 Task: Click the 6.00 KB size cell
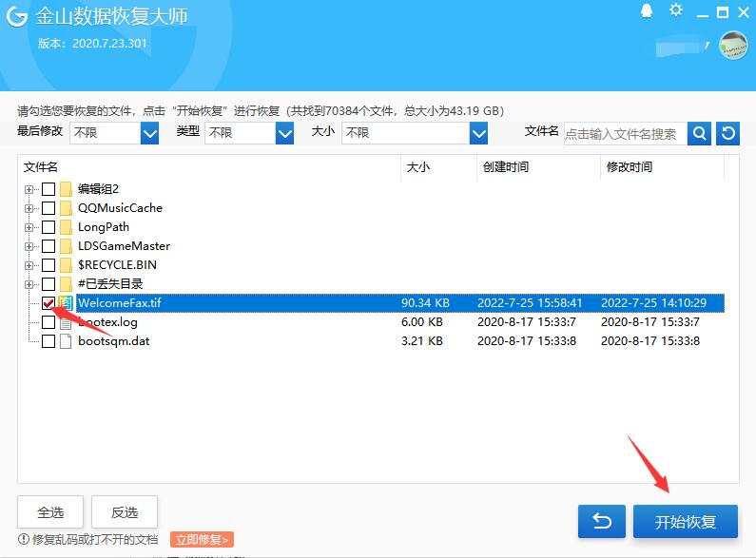click(422, 322)
